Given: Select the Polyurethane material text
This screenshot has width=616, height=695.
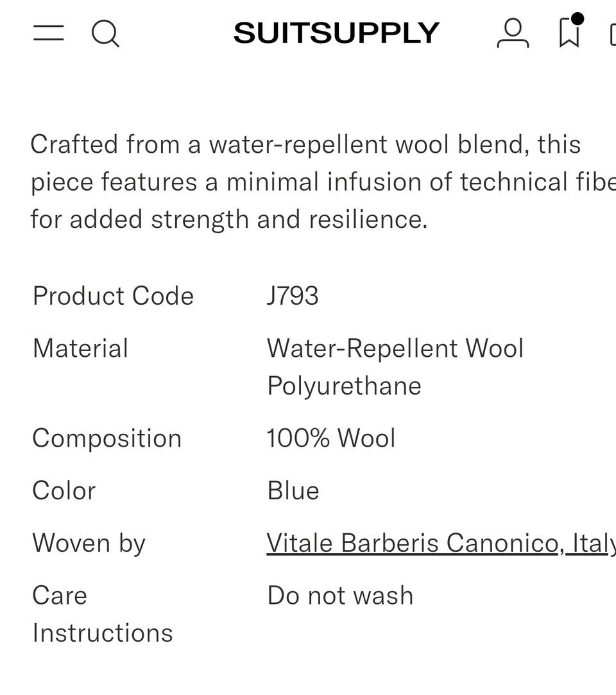Looking at the screenshot, I should pyautogui.click(x=344, y=386).
